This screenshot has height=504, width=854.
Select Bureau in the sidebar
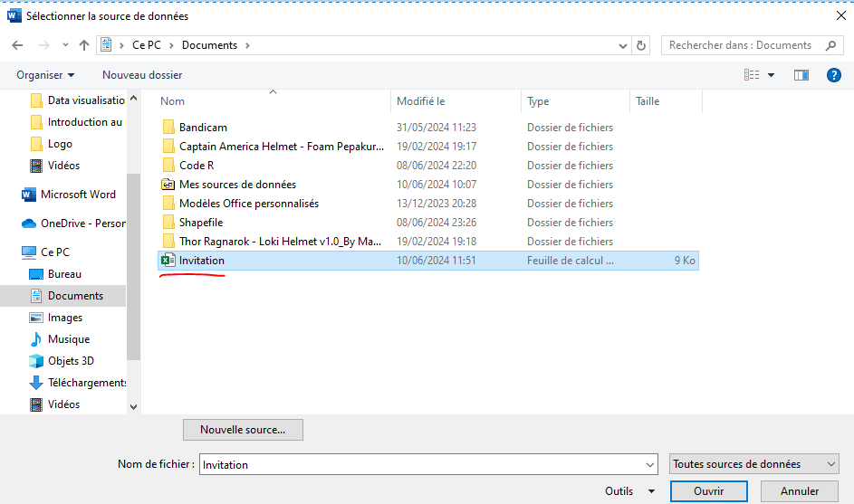tap(64, 274)
